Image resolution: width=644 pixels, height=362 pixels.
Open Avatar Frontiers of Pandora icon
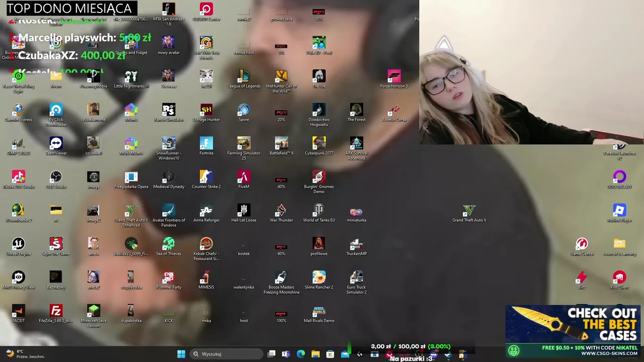(169, 216)
